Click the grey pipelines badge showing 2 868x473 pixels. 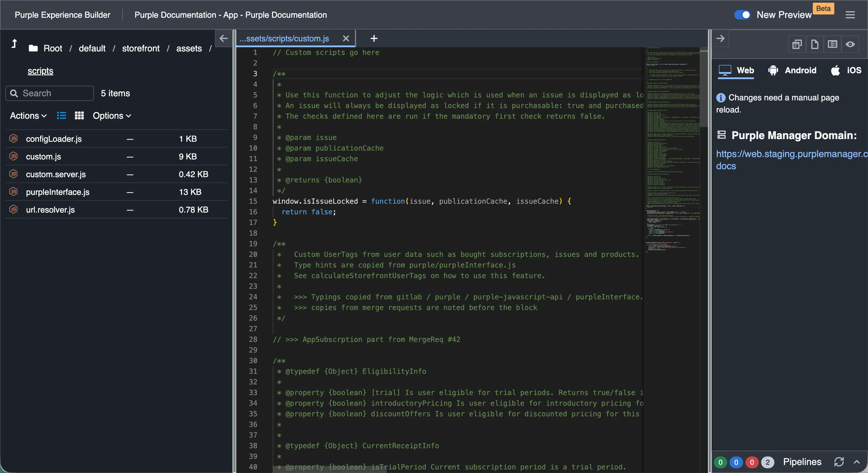coord(768,462)
